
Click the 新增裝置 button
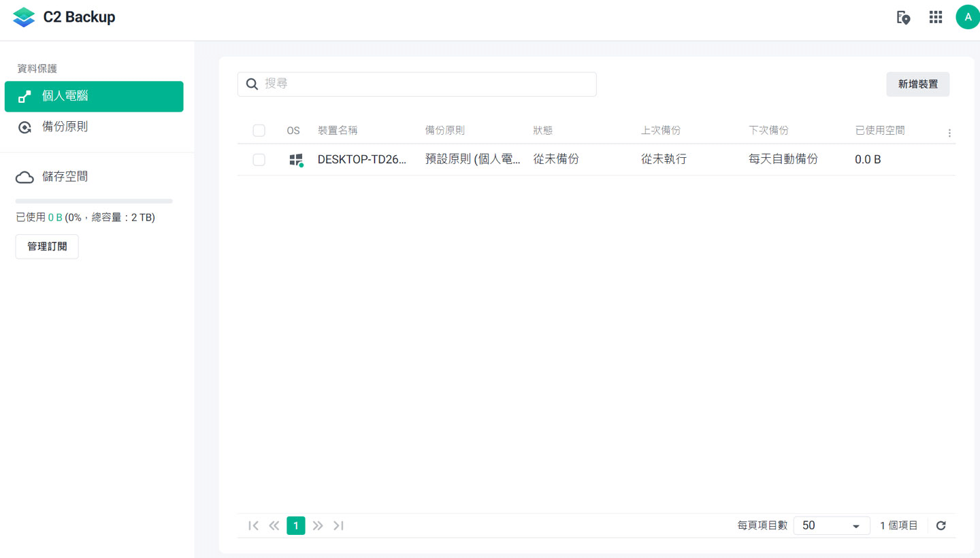click(x=918, y=84)
